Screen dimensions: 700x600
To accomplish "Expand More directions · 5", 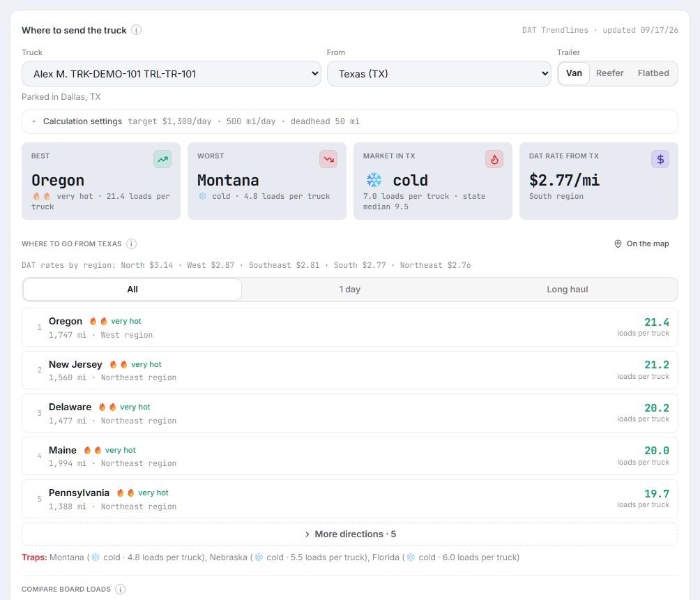I will click(350, 534).
